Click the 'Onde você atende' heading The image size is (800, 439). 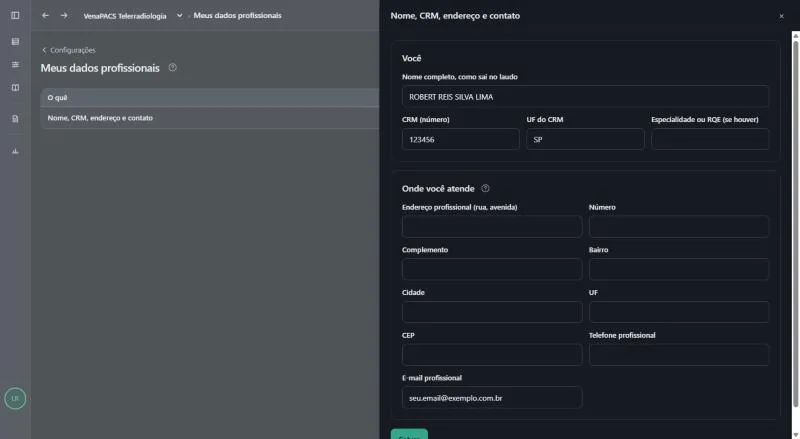[x=438, y=188]
